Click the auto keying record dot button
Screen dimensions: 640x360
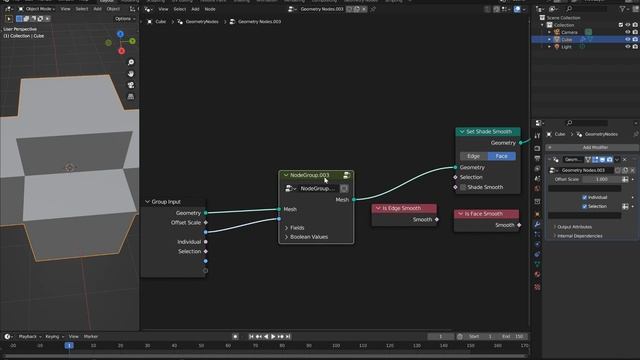tap(236, 336)
